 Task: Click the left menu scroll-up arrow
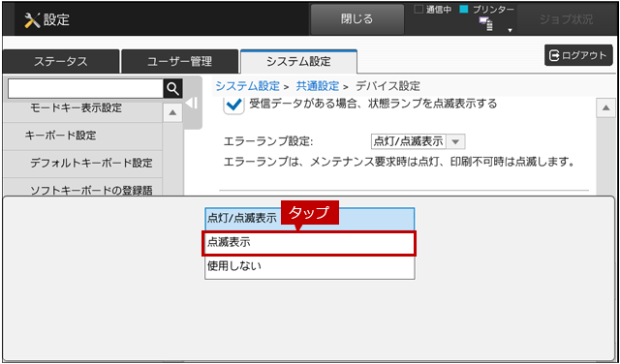point(172,112)
